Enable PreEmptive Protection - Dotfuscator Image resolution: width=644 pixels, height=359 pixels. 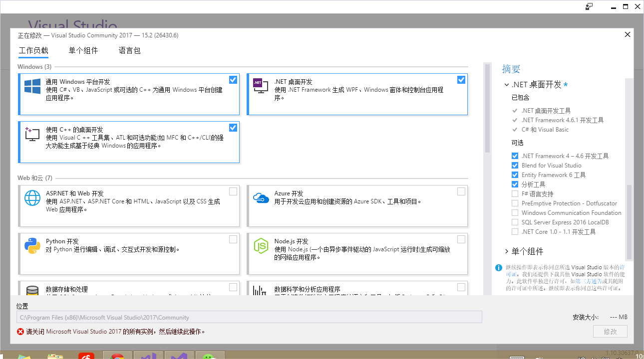515,203
